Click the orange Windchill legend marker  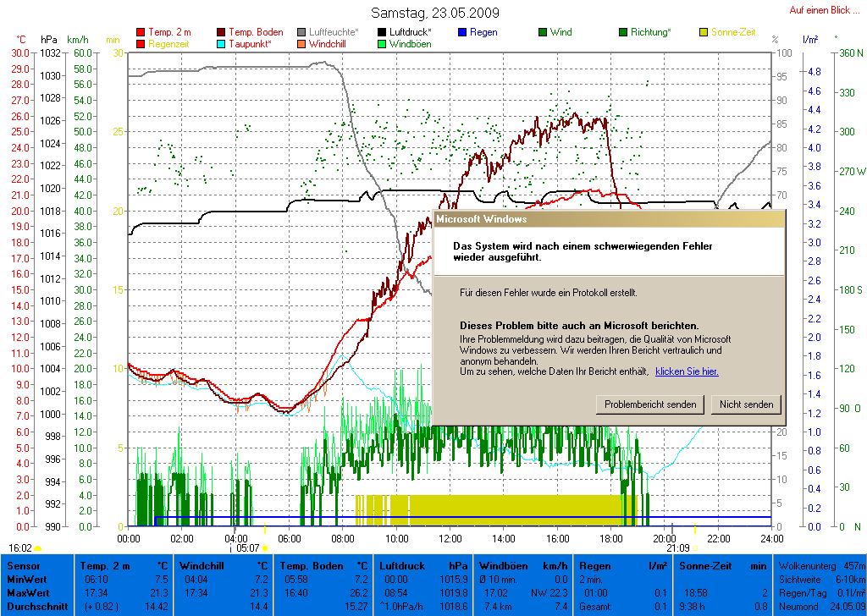302,44
